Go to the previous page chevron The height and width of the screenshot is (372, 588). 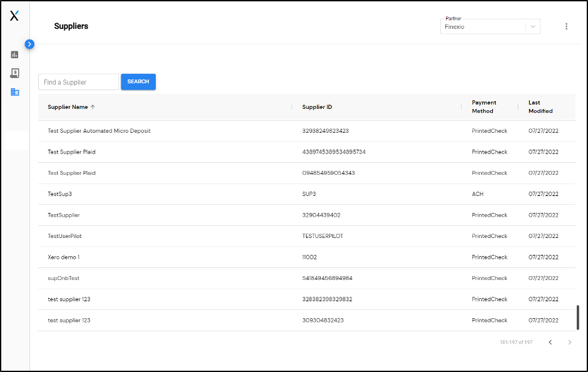[x=550, y=343]
